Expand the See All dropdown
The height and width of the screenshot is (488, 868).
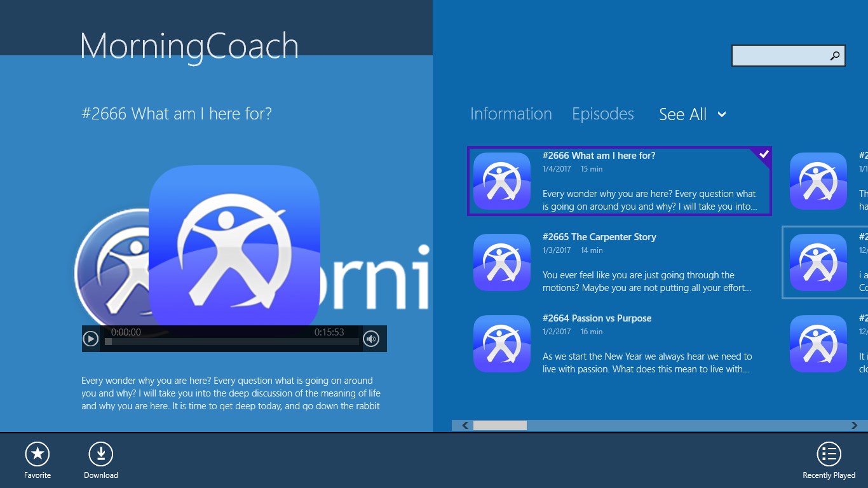click(x=693, y=114)
